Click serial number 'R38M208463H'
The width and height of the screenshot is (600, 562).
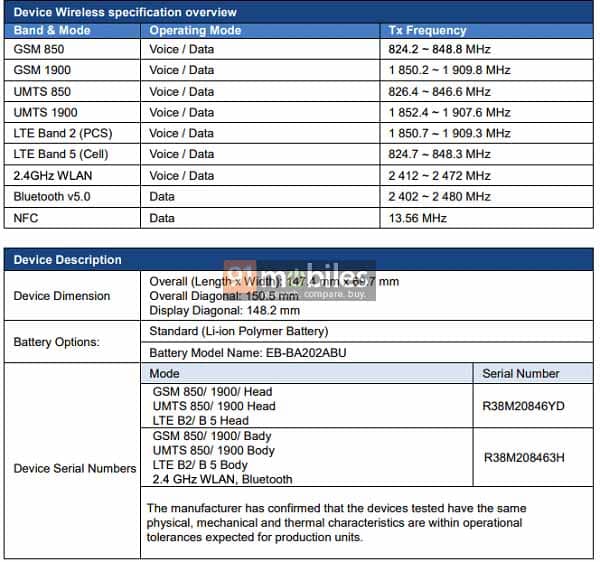pyautogui.click(x=524, y=458)
